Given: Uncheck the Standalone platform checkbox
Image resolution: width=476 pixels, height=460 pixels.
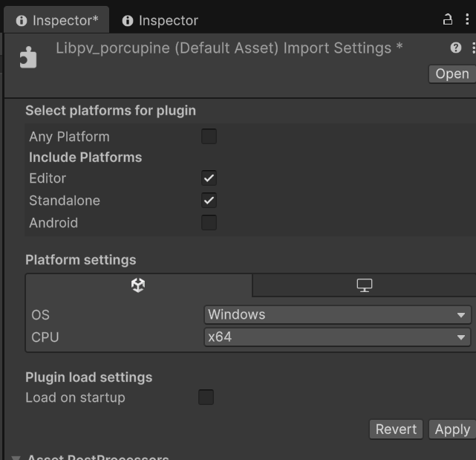Looking at the screenshot, I should point(209,201).
